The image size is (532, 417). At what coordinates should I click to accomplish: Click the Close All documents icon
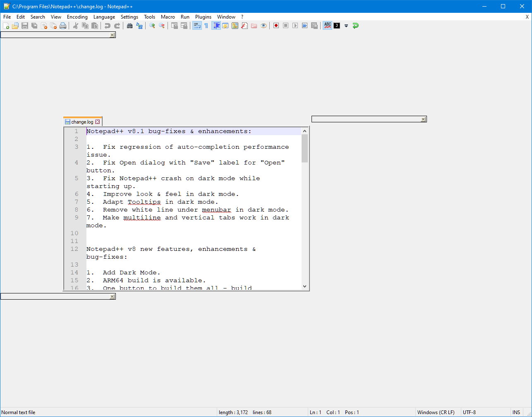tap(53, 26)
